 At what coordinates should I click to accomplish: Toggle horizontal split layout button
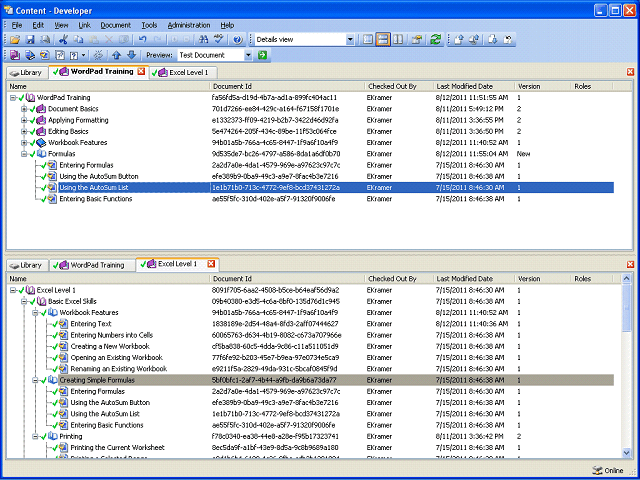(383, 40)
